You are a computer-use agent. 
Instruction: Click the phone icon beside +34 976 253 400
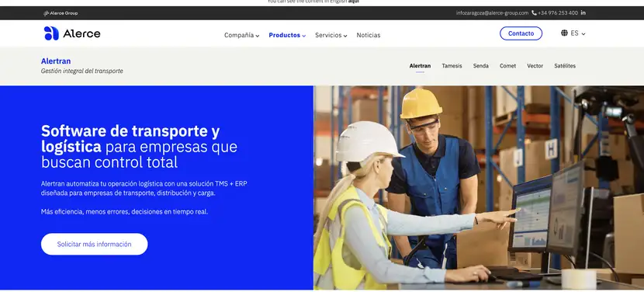(x=534, y=12)
